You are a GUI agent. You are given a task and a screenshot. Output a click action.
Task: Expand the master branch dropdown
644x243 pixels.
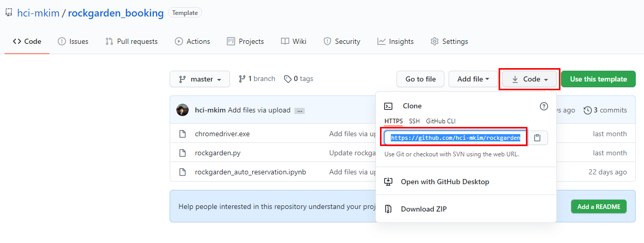click(200, 79)
